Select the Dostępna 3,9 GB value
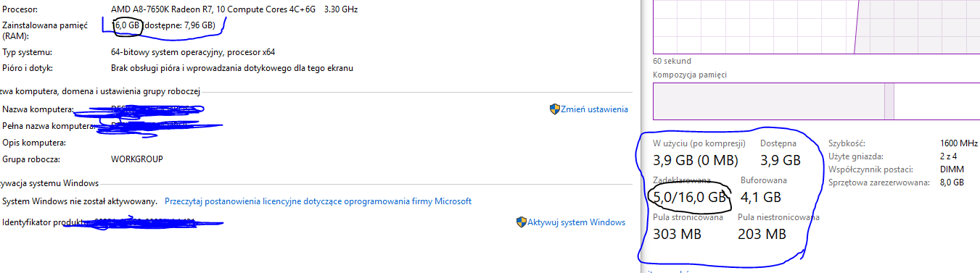 point(781,160)
